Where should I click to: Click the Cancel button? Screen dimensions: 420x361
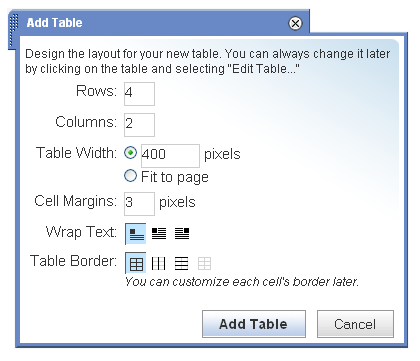(x=355, y=324)
